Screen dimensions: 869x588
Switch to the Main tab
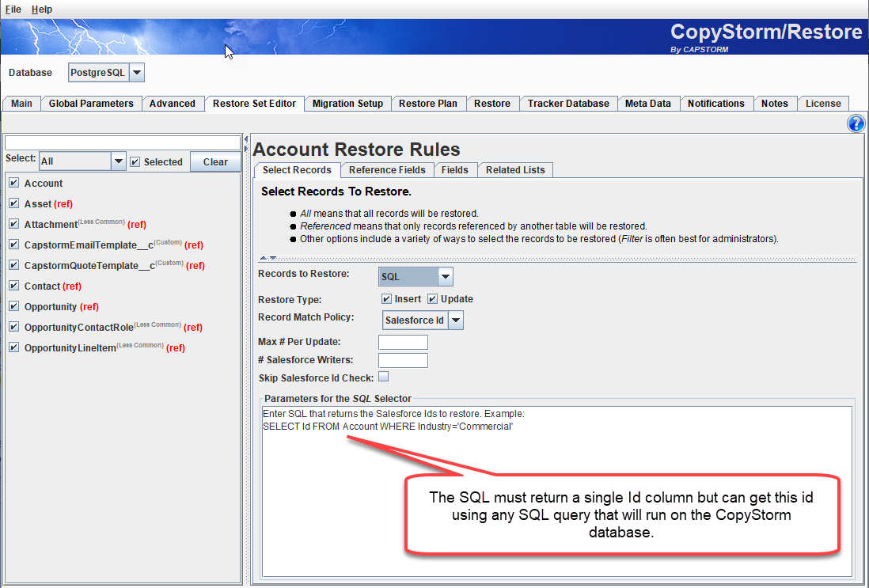(x=21, y=104)
